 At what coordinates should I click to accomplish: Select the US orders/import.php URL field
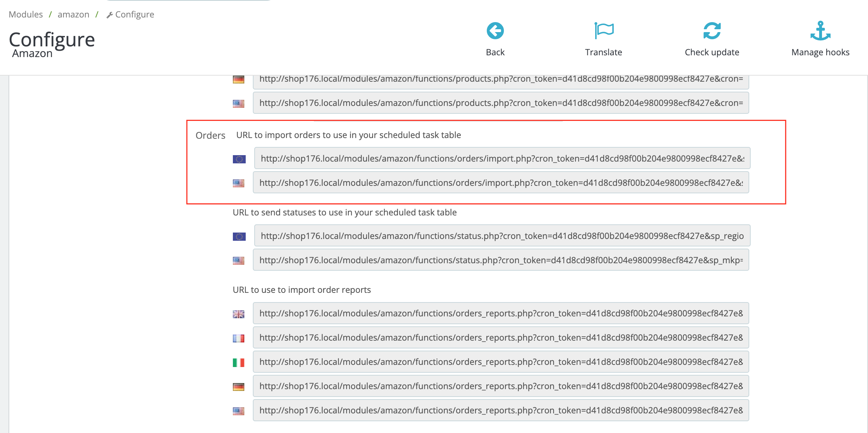click(x=501, y=182)
